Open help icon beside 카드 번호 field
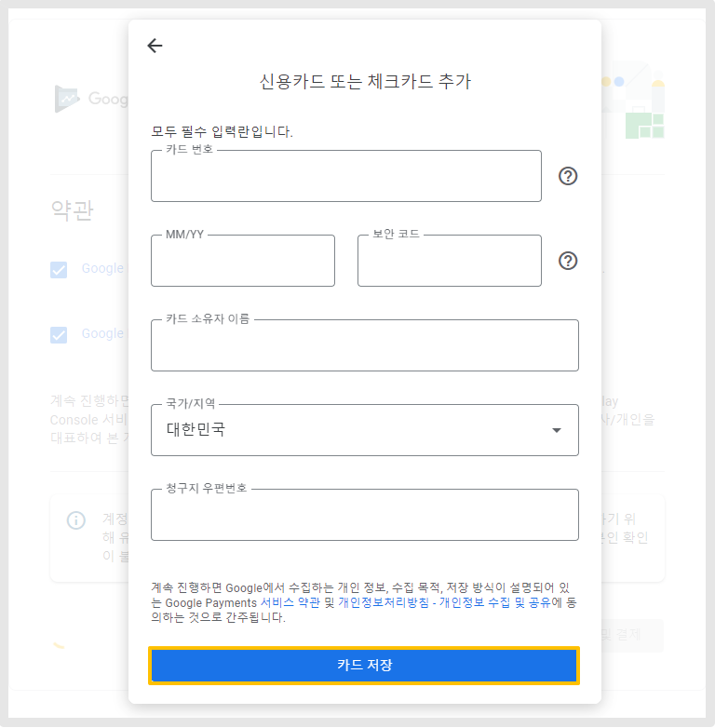 click(568, 176)
